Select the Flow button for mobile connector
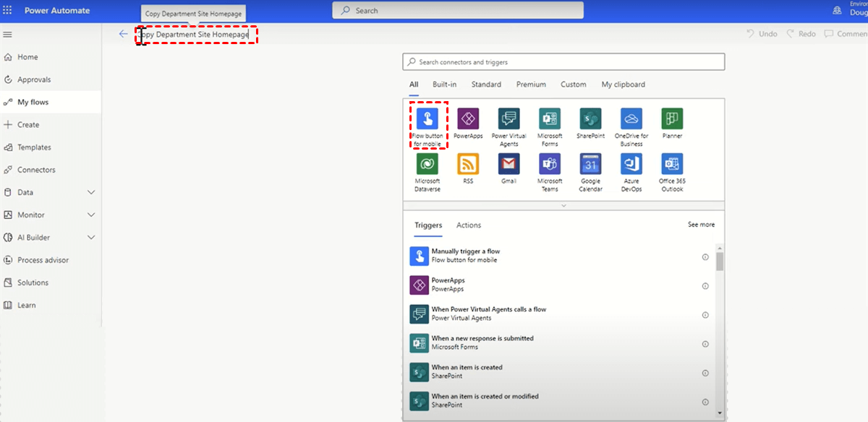Screen dimensions: 868x422 (x=427, y=119)
